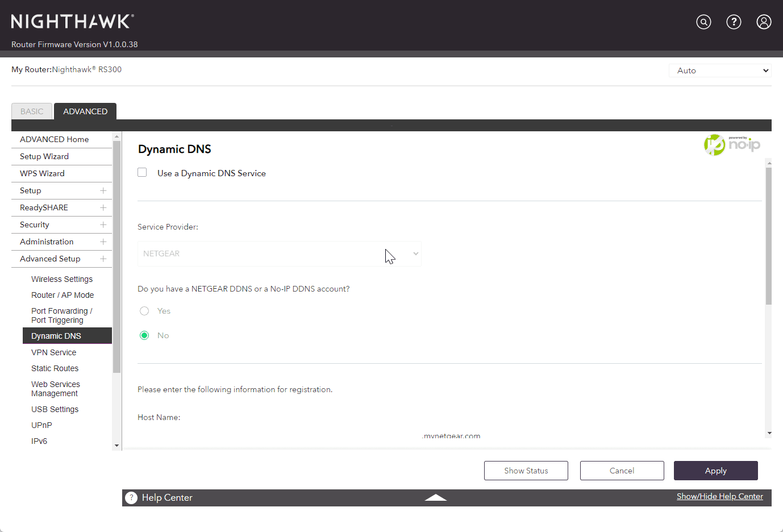
Task: Select the No radio button
Action: pyautogui.click(x=144, y=335)
